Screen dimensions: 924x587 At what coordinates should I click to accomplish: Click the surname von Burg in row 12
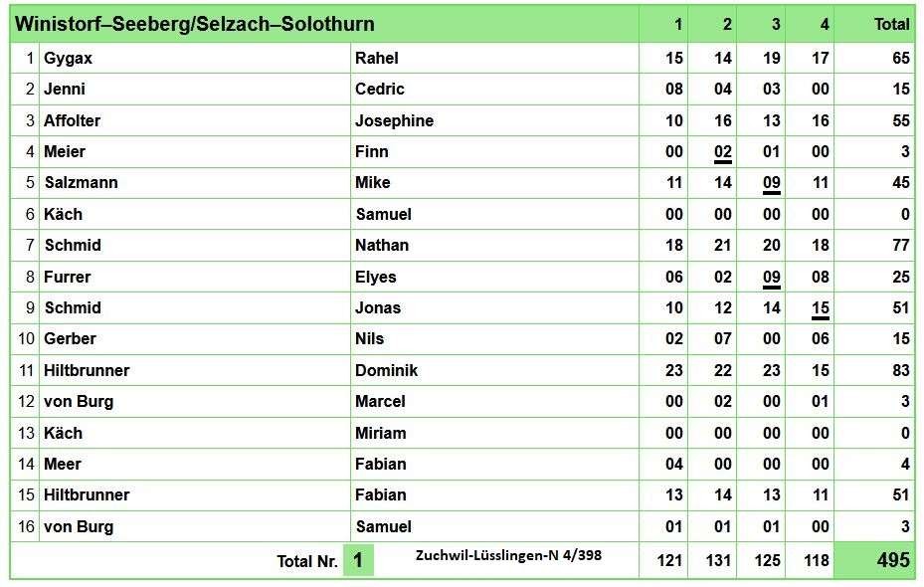point(79,401)
